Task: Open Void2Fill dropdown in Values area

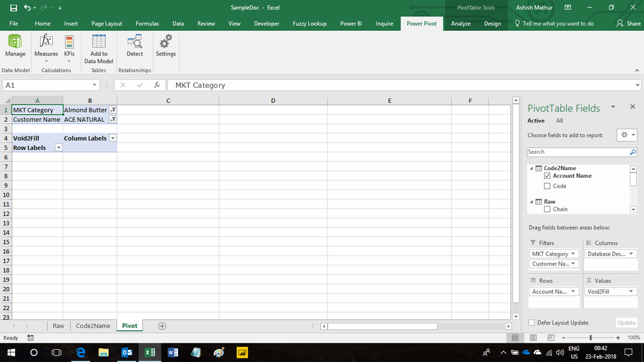Action: coord(631,291)
